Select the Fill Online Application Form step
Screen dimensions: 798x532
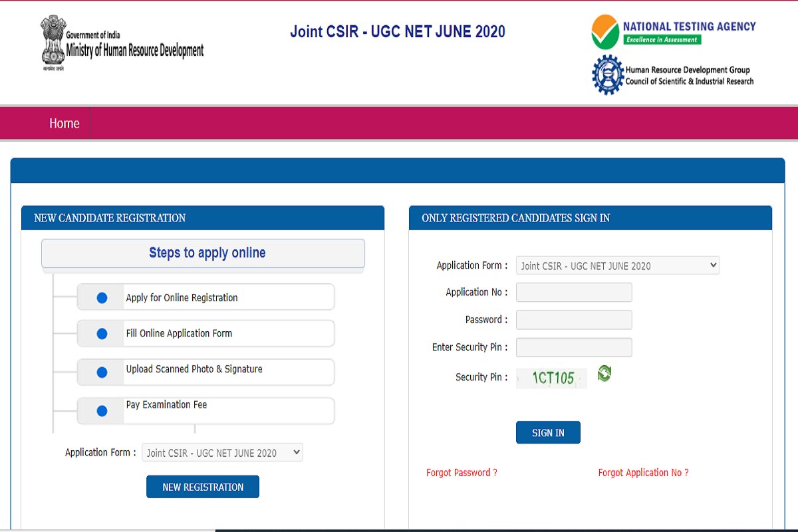pyautogui.click(x=205, y=333)
